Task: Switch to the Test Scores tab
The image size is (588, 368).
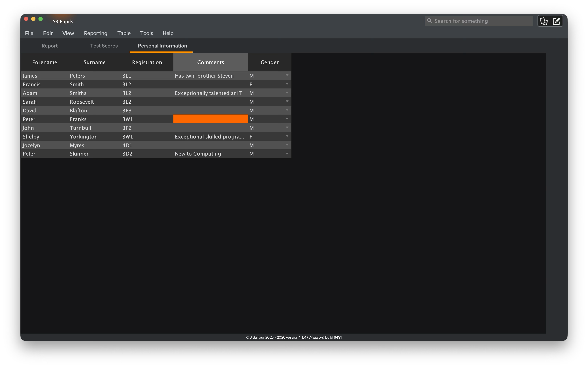Action: pos(104,46)
